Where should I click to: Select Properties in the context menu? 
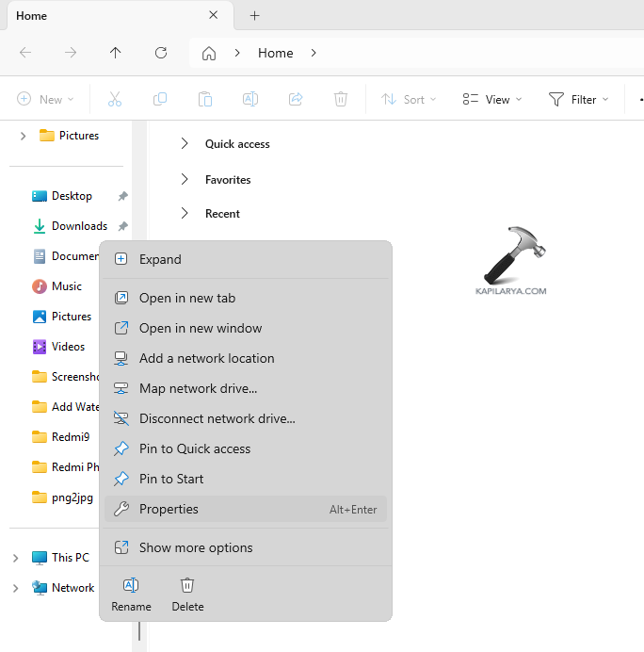tap(169, 509)
